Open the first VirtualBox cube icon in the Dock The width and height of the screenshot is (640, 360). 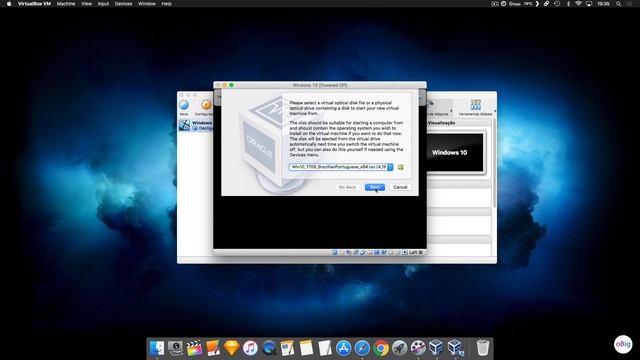tap(436, 348)
